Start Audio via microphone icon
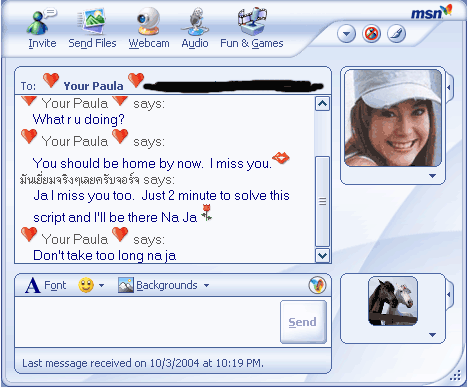468x388 pixels. point(196,21)
